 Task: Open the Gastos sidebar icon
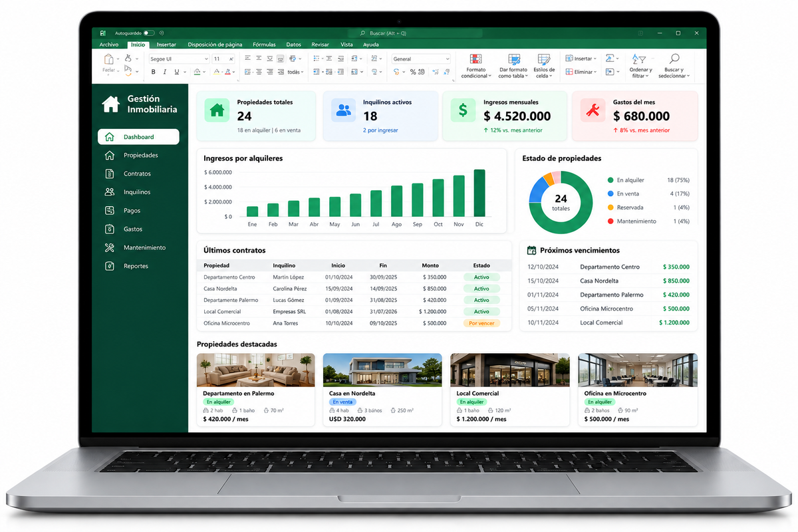[x=110, y=229]
